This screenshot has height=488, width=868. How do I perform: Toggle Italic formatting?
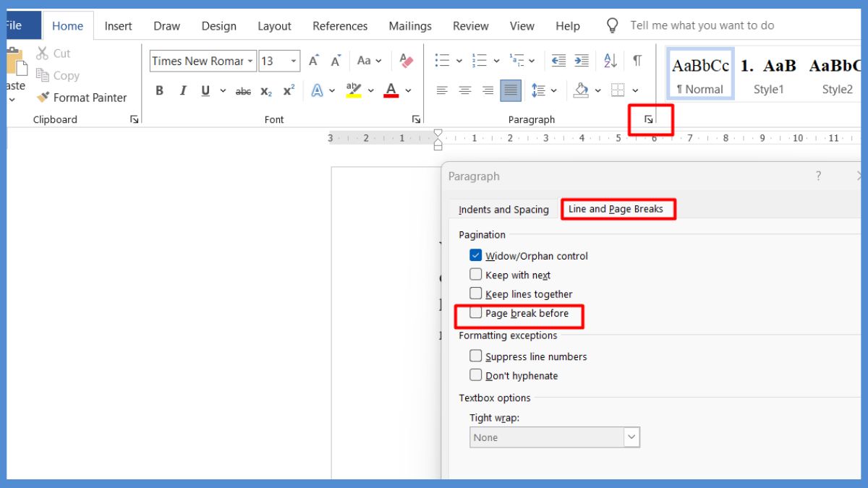183,90
